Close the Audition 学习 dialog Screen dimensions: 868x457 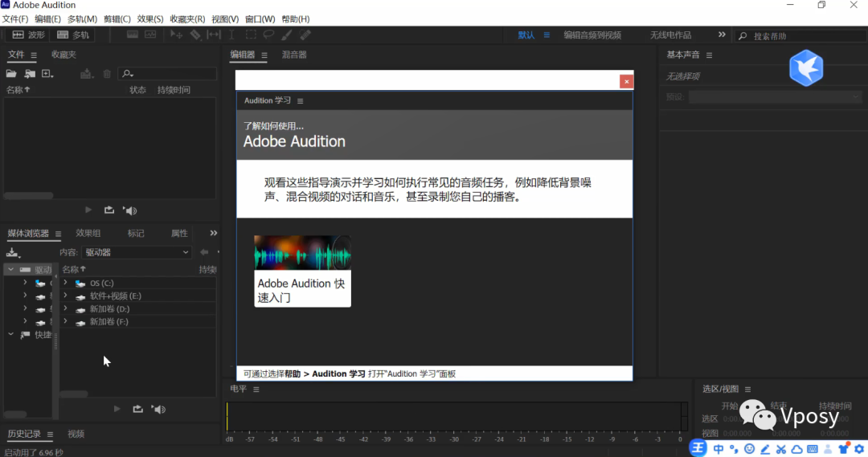point(626,81)
